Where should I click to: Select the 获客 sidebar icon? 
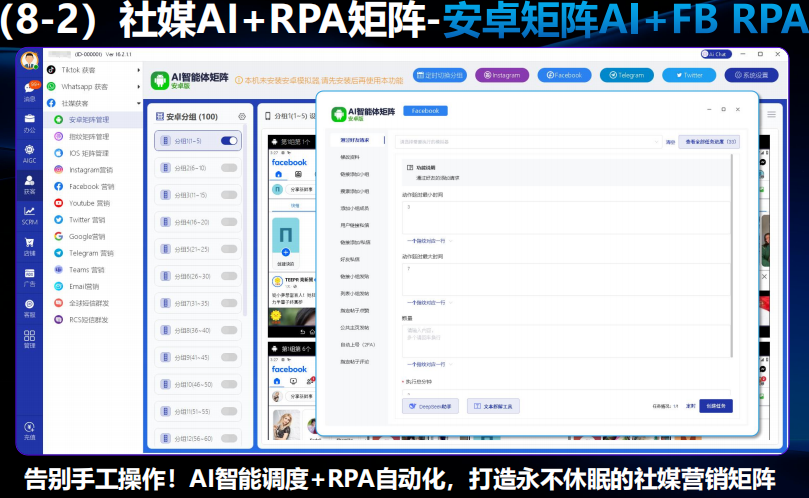tap(29, 185)
